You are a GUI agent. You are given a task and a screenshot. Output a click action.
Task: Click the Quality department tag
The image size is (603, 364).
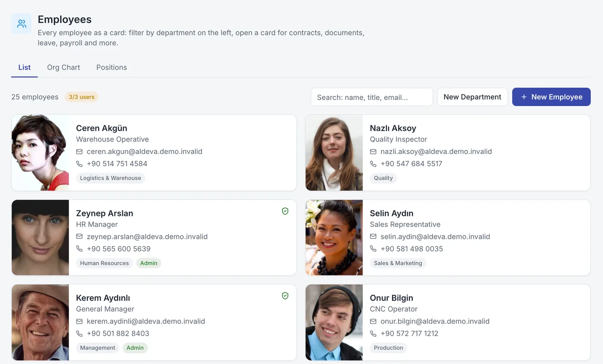click(x=383, y=178)
